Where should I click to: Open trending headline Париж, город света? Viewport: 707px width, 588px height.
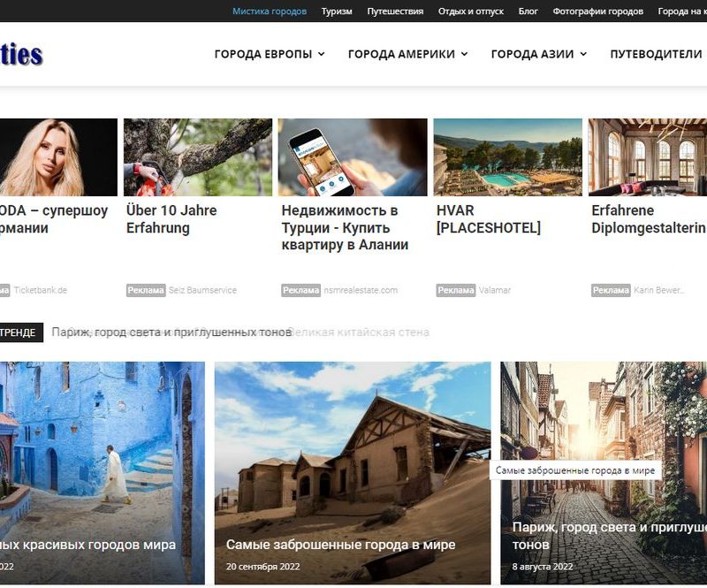tap(171, 332)
